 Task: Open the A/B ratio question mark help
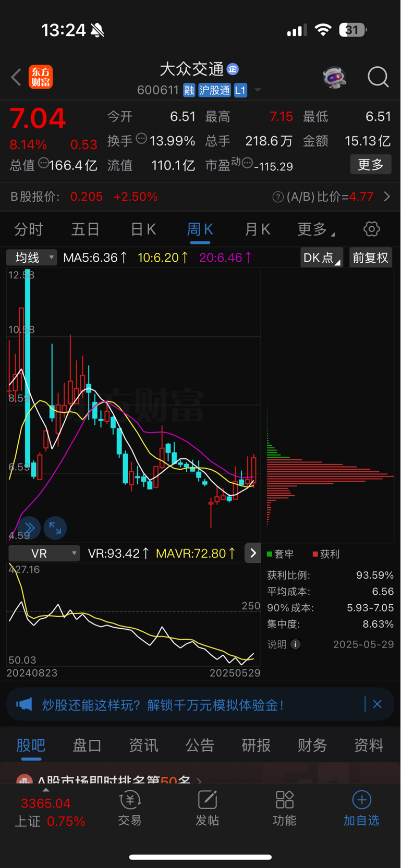coord(278,197)
